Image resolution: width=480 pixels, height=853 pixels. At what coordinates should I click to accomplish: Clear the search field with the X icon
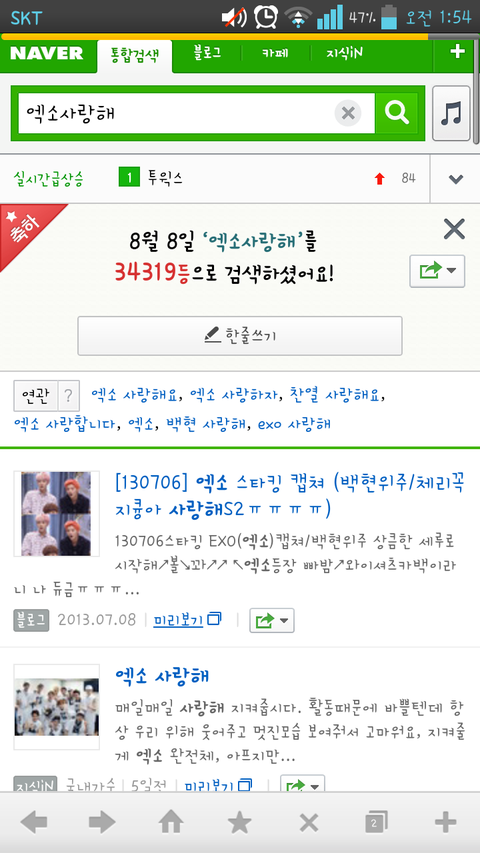coord(348,113)
